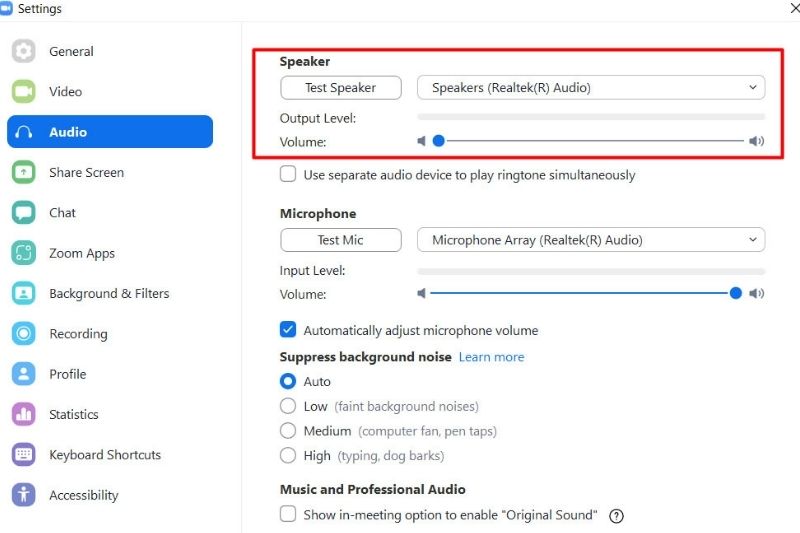
Task: Select Medium background noise suppression
Action: pyautogui.click(x=288, y=431)
